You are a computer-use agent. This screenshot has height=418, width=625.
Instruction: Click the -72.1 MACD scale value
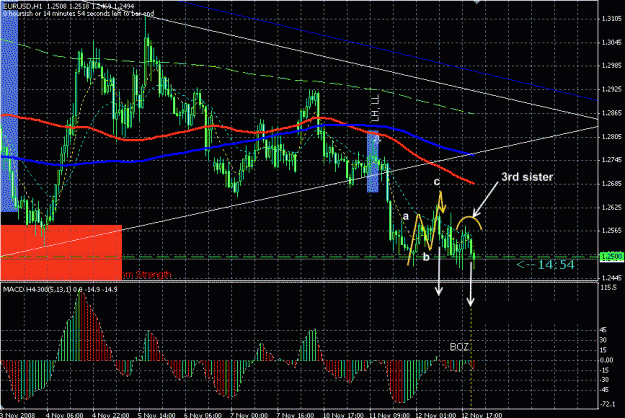pyautogui.click(x=607, y=404)
